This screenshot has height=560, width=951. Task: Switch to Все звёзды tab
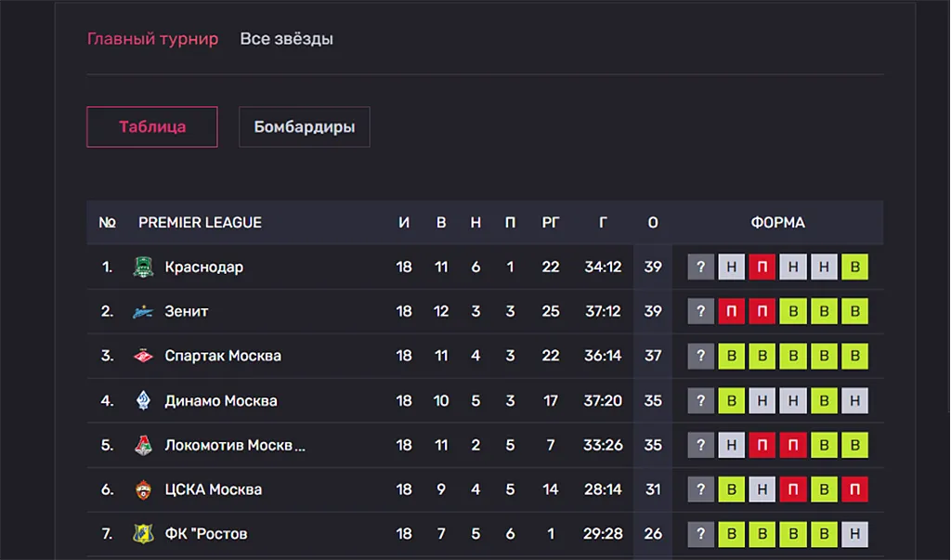pos(286,39)
